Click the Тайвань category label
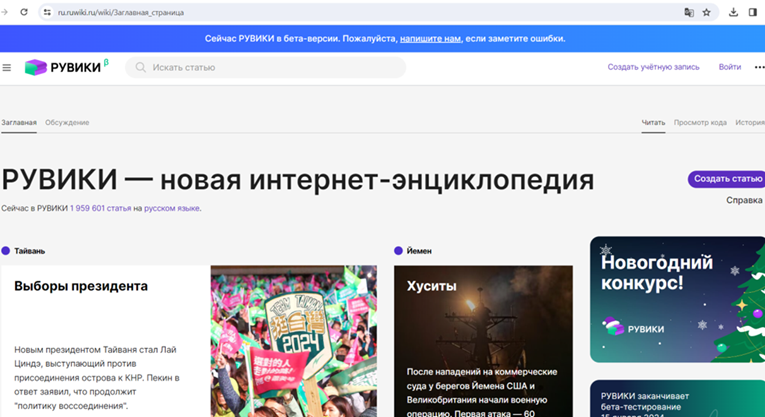The image size is (765, 417). [29, 251]
